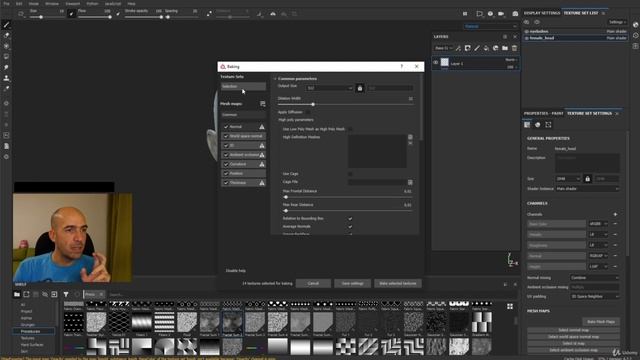Select the Smudge tool
Image resolution: width=640 pixels, height=360 pixels.
(7, 67)
